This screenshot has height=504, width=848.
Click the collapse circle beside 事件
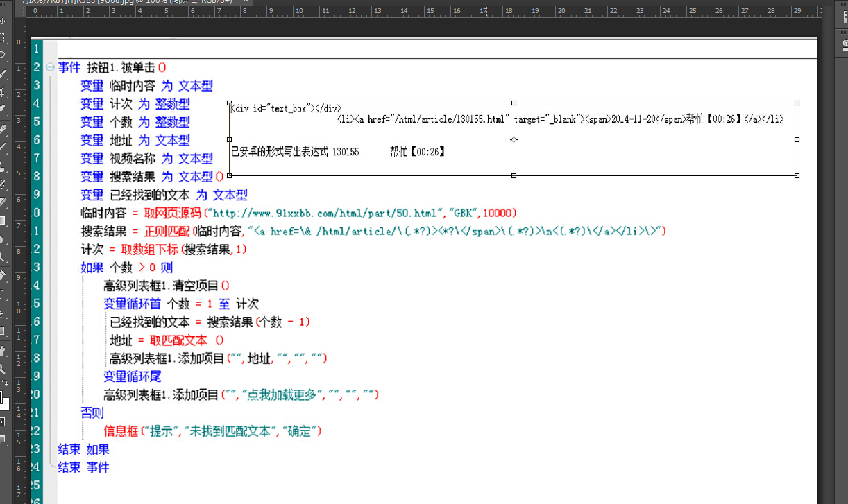49,67
